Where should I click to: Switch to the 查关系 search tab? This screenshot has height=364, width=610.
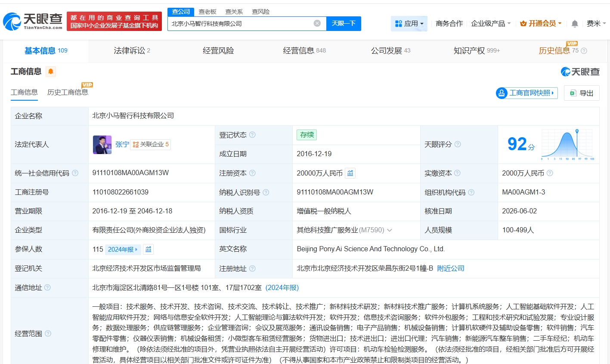234,12
